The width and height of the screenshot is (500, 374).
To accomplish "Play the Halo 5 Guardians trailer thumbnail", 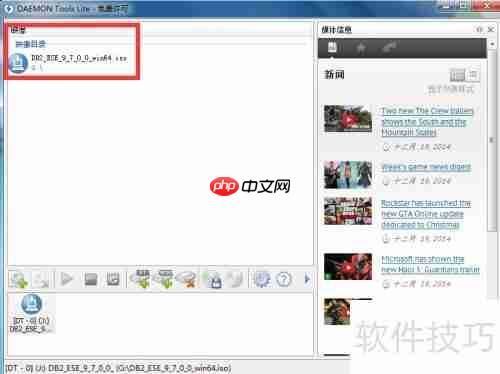I will pyautogui.click(x=348, y=267).
